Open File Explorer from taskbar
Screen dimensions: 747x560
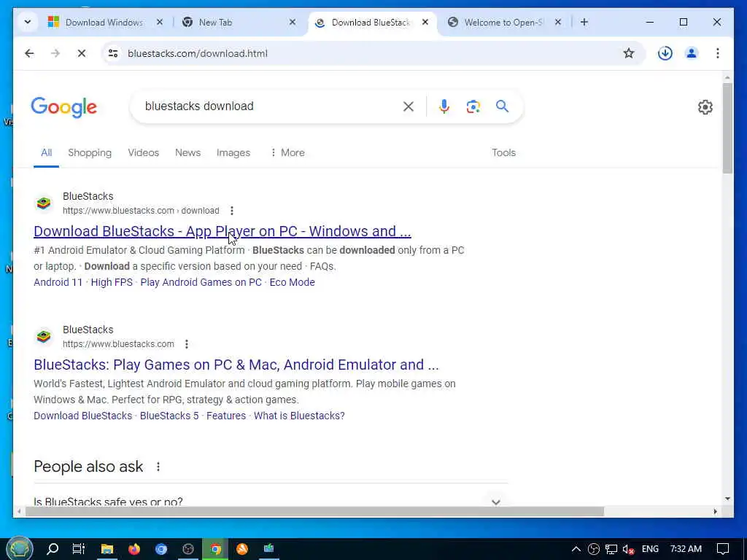point(107,549)
